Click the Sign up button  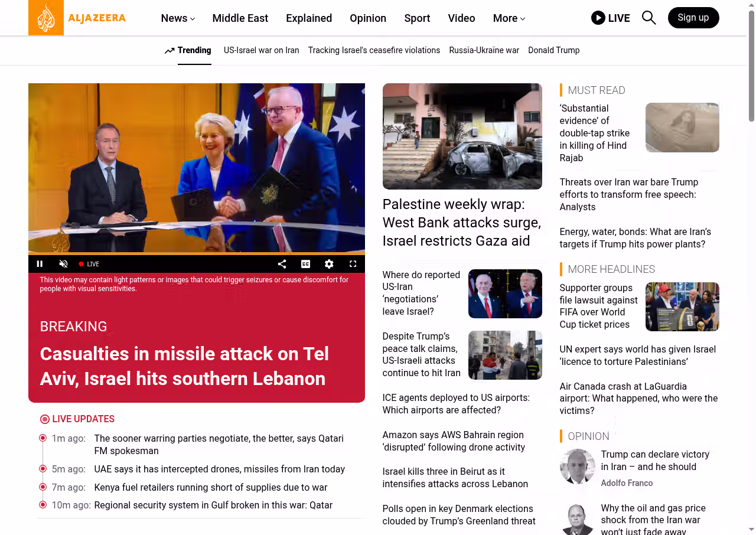[693, 18]
